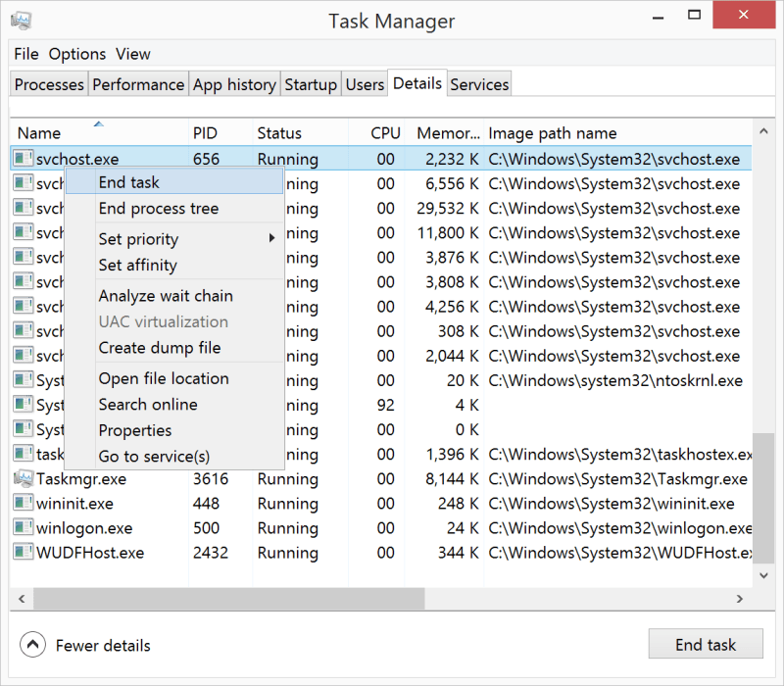Sort by the CPU column header
Viewport: 784px width, 686px height.
(376, 133)
